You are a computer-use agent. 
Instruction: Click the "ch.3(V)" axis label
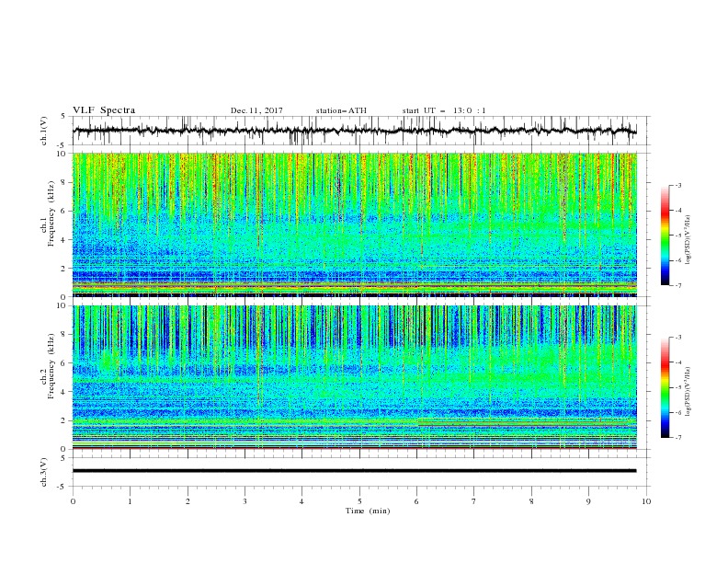click(x=44, y=472)
